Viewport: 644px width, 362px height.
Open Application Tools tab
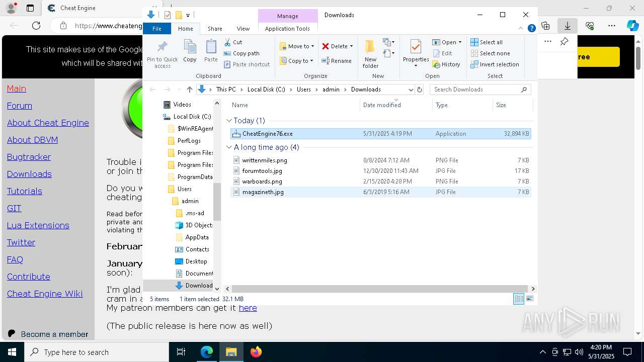pos(287,29)
